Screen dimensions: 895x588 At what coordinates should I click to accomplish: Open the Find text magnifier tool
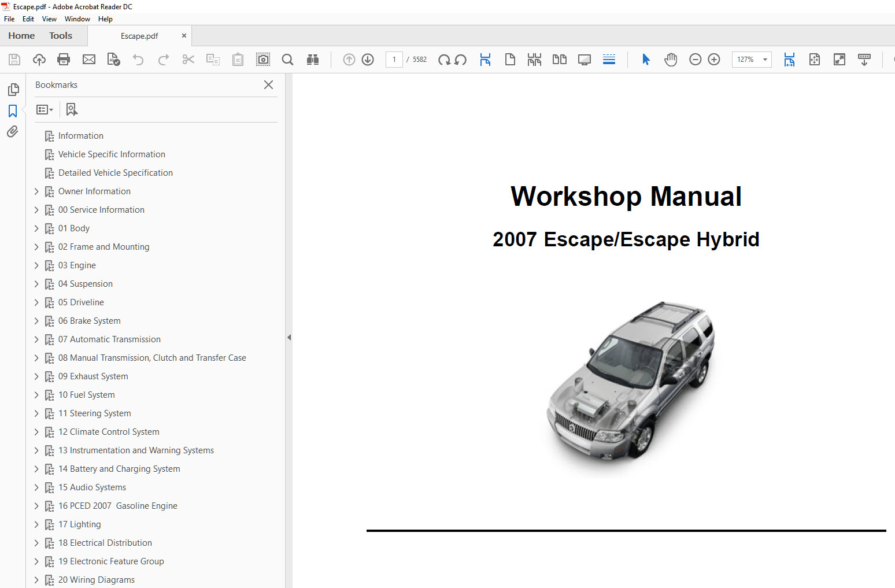click(x=287, y=60)
